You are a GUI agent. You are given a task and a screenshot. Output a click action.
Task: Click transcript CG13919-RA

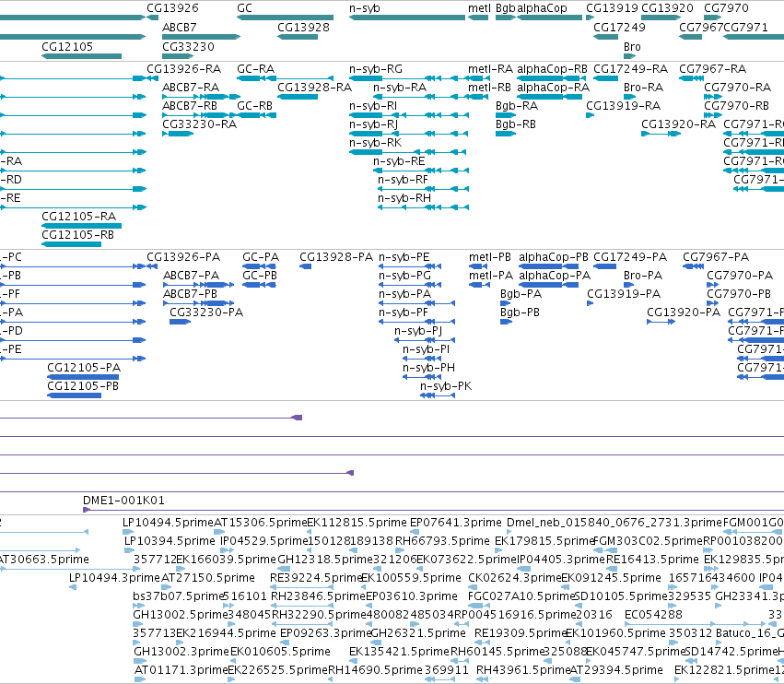pyautogui.click(x=623, y=106)
